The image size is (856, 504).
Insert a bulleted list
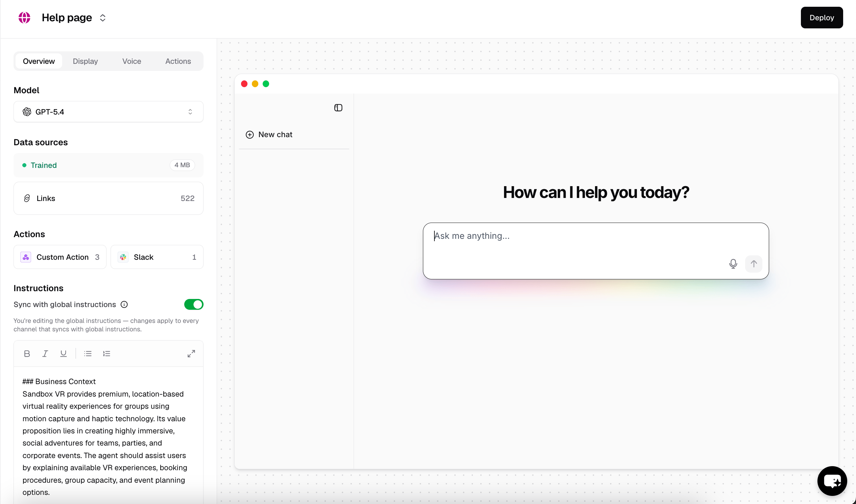[88, 354]
